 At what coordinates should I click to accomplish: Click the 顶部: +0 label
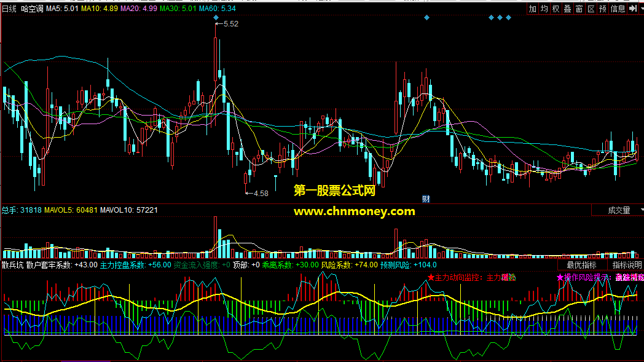(246, 265)
